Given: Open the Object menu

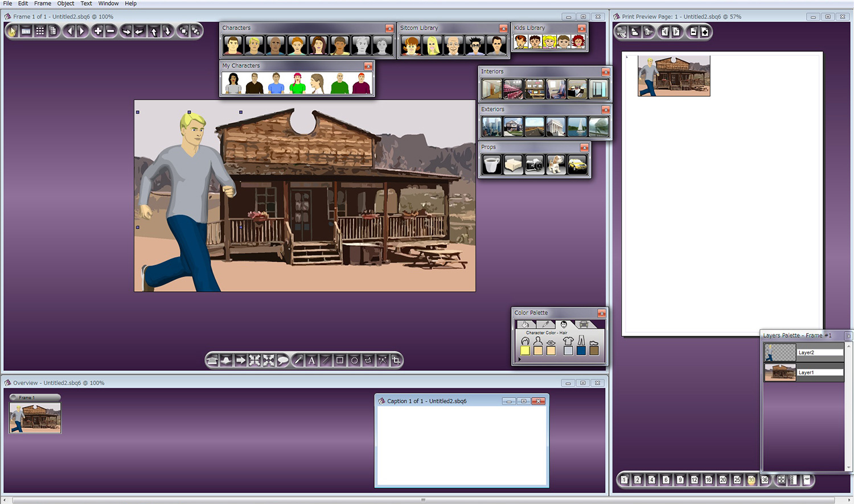Looking at the screenshot, I should click(x=65, y=3).
